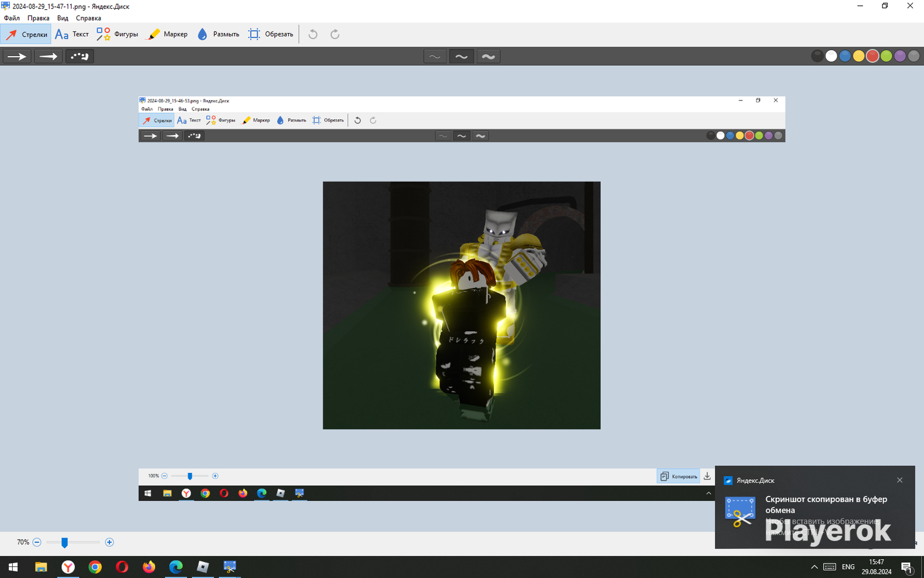Open the Вид menu
Image resolution: width=924 pixels, height=578 pixels.
pyautogui.click(x=63, y=18)
